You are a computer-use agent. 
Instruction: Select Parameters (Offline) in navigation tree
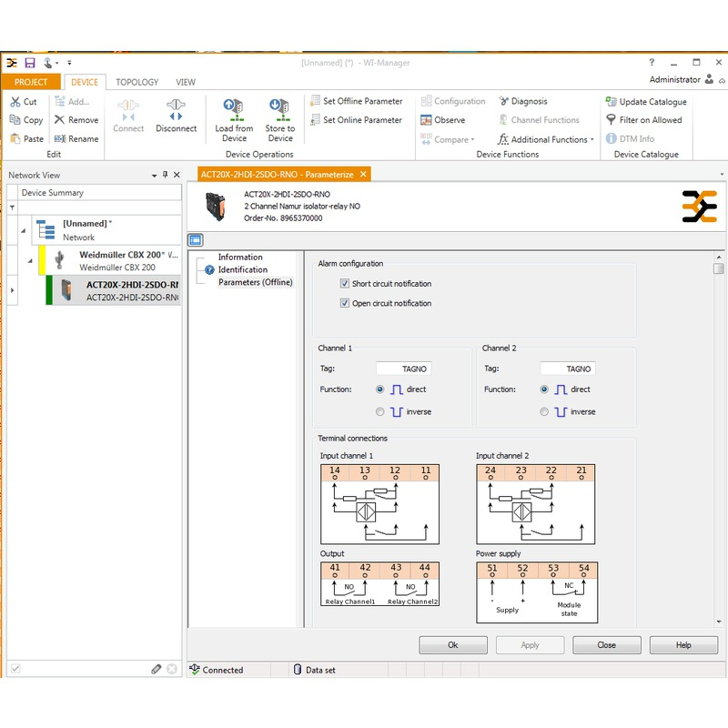pyautogui.click(x=256, y=282)
